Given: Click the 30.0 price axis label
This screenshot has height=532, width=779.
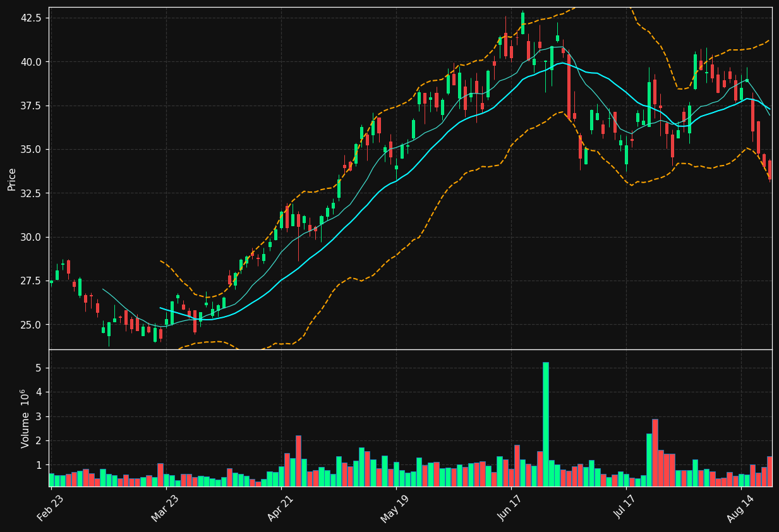Looking at the screenshot, I should (32, 237).
